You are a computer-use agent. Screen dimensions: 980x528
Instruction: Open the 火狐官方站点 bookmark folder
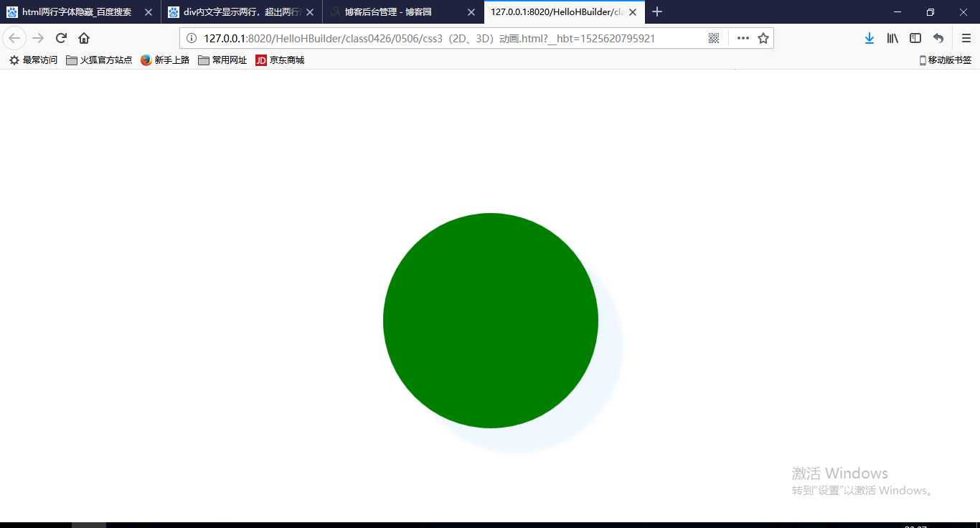[99, 60]
